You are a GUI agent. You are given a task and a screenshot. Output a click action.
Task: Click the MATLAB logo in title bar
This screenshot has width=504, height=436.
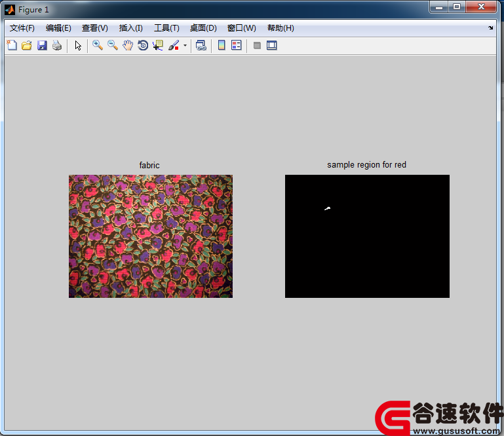click(10, 10)
